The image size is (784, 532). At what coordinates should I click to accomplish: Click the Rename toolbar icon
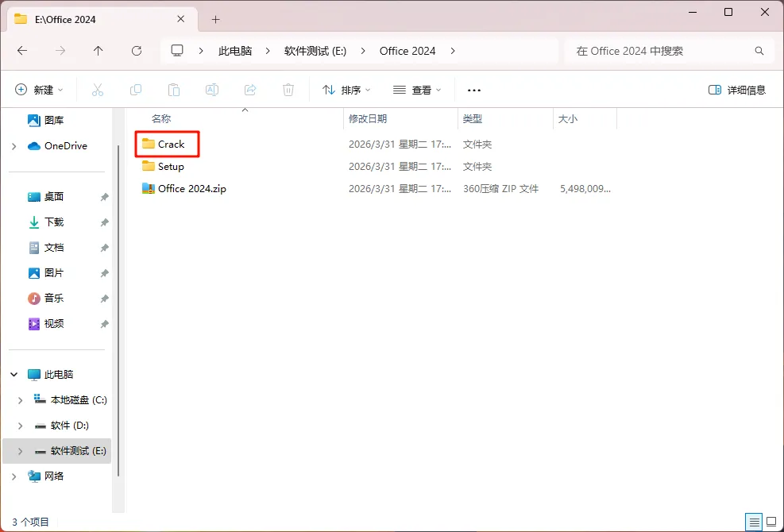(212, 90)
